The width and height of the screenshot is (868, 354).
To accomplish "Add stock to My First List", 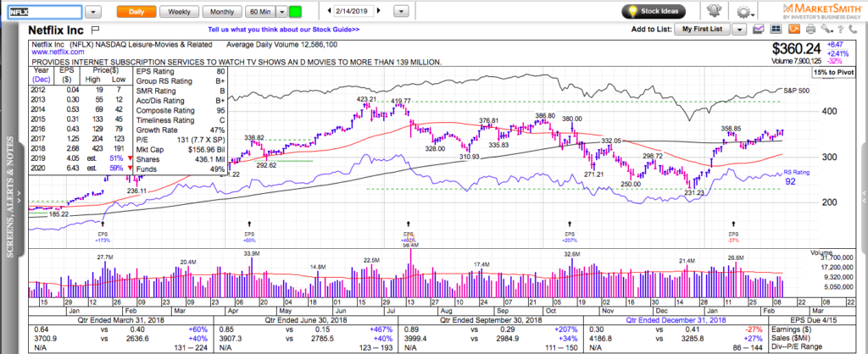I will click(703, 30).
